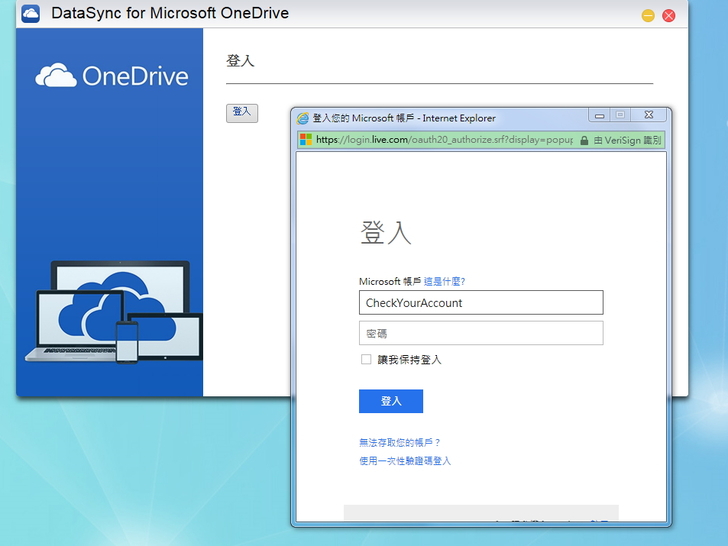Enable the 讓我保持登入 checkbox
This screenshot has height=546, width=728.
(x=366, y=360)
